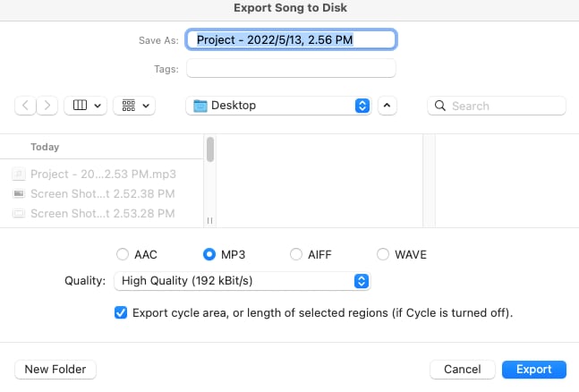Select the Project mp3 file icon
This screenshot has width=579, height=392.
[x=19, y=174]
